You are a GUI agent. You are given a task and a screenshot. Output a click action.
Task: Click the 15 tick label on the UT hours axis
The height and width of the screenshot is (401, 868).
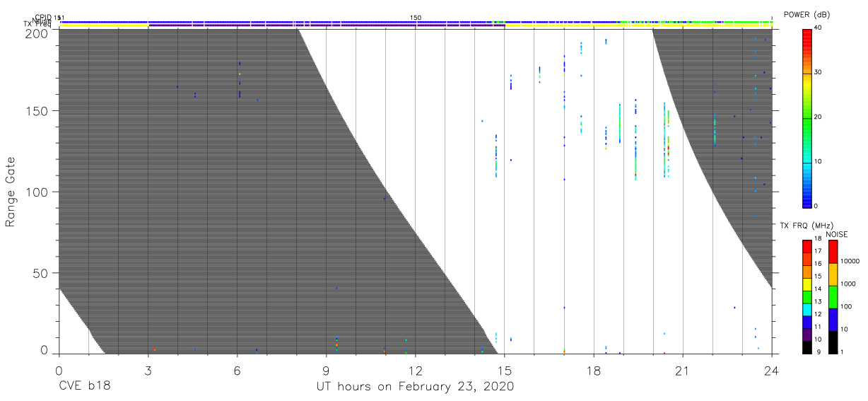click(505, 370)
